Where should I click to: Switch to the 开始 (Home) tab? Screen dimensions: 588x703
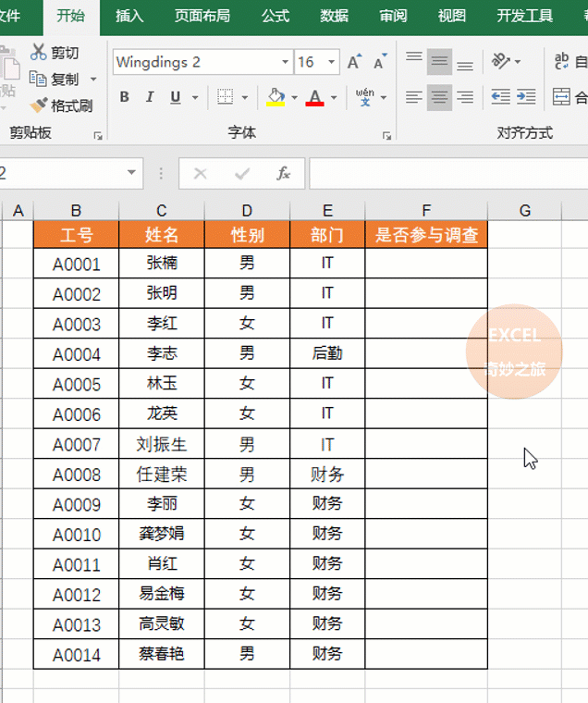71,16
